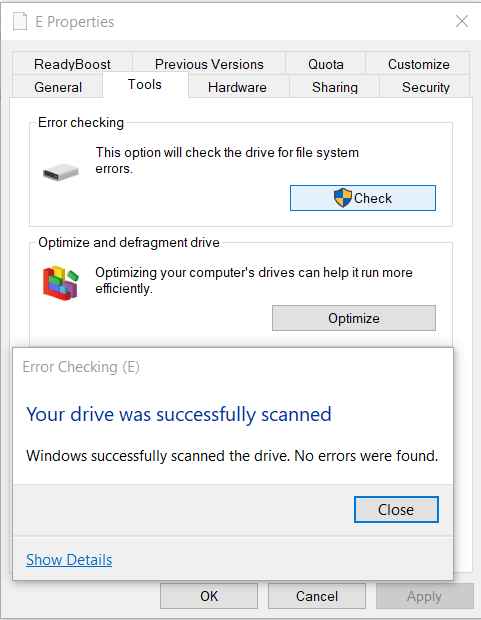Click the document icon in the title bar
Screen dimensions: 481x620
pos(20,21)
